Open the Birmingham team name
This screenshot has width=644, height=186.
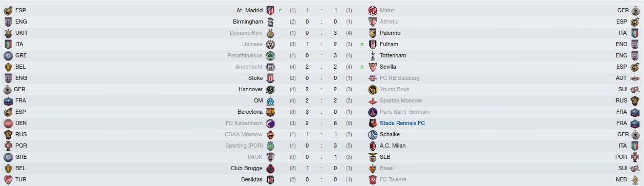coord(248,22)
